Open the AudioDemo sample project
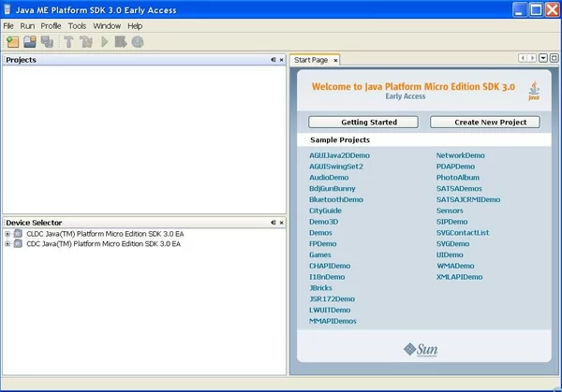Image resolution: width=562 pixels, height=392 pixels. pos(329,178)
